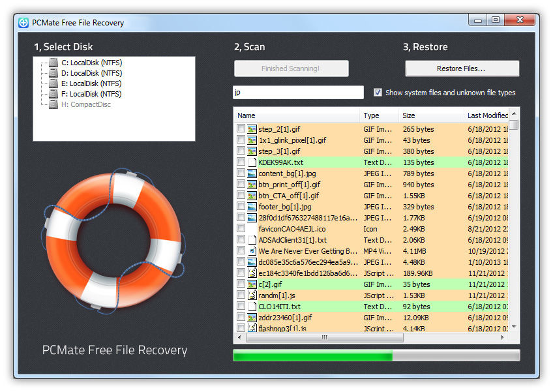Viewport: 553px width, 392px height.
Task: Click the image icon for 28f0d1df676327488117e16a file
Action: click(x=252, y=218)
